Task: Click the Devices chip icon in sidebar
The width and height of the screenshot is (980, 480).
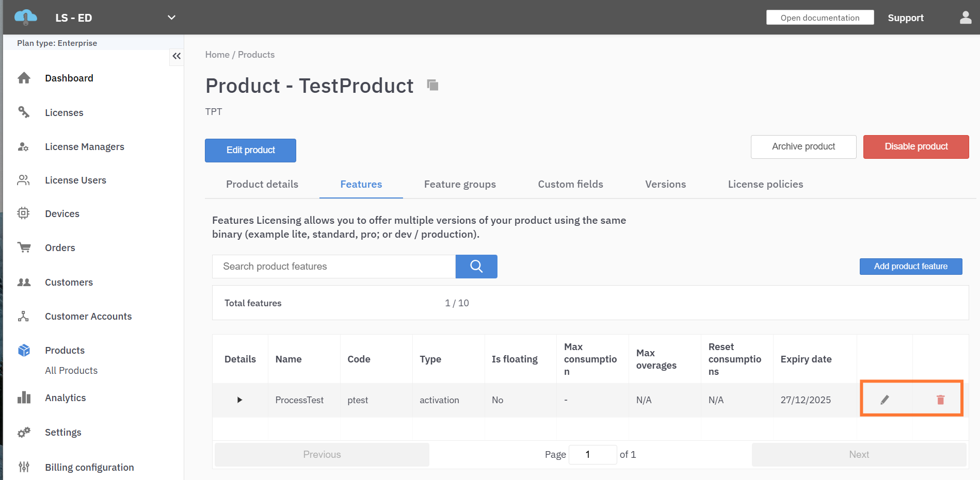Action: (x=23, y=213)
